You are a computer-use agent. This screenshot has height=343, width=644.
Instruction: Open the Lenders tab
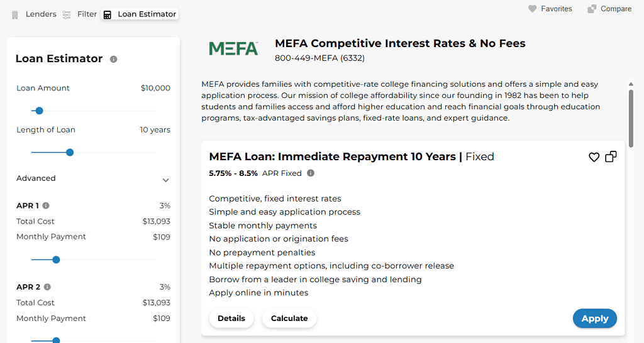click(x=41, y=14)
